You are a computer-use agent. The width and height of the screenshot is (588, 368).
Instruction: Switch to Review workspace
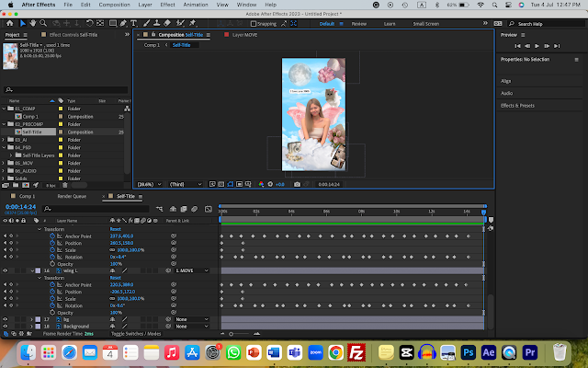pyautogui.click(x=358, y=24)
